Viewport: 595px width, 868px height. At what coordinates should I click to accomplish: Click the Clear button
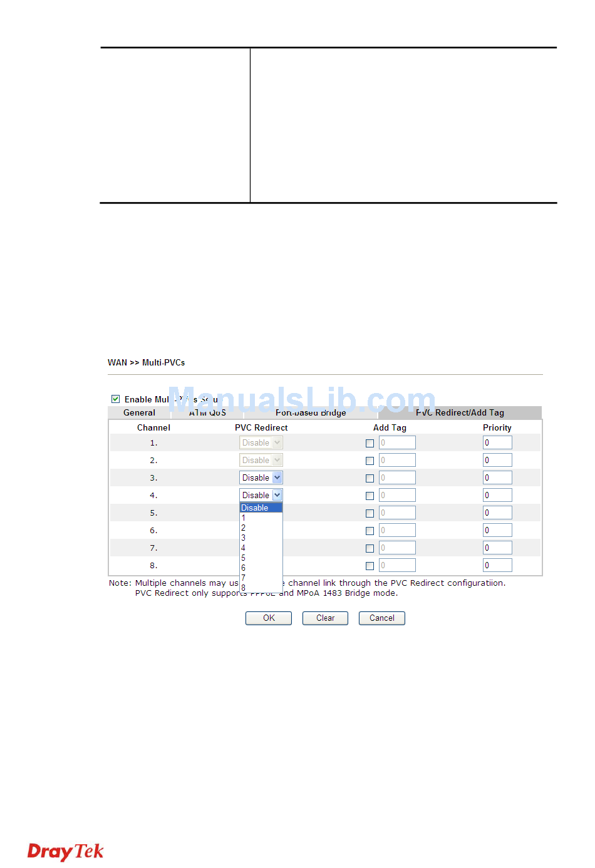coord(325,618)
